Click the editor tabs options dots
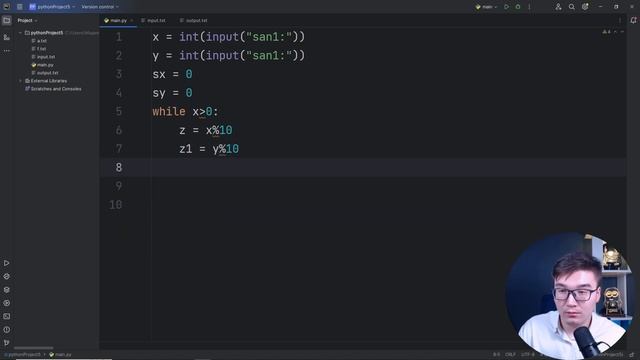The image size is (640, 360). coord(620,20)
